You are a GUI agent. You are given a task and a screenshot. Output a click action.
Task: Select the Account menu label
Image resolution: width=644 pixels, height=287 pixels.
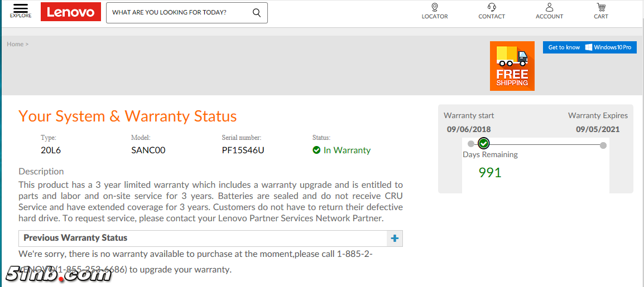[x=549, y=17]
